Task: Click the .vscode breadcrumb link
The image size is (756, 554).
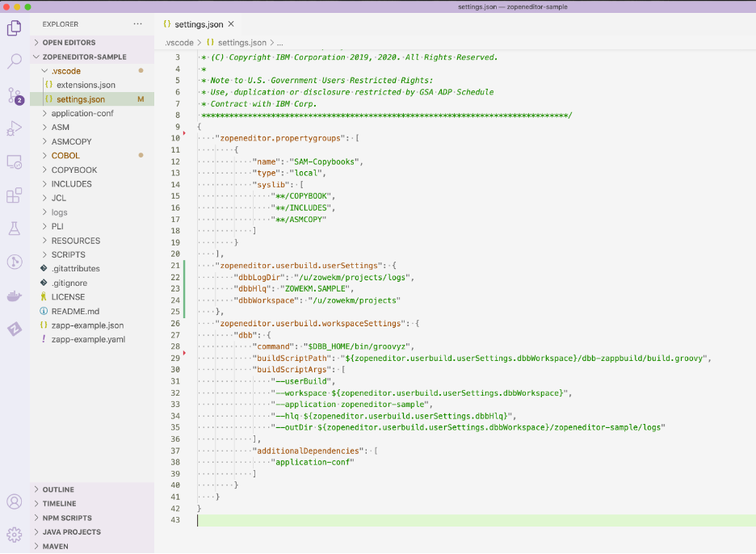Action: click(178, 43)
